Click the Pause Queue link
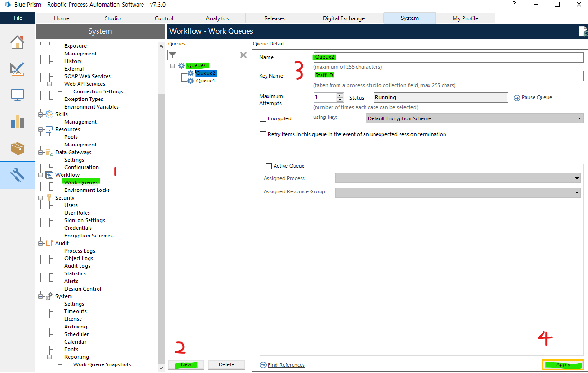The width and height of the screenshot is (588, 373). point(537,97)
